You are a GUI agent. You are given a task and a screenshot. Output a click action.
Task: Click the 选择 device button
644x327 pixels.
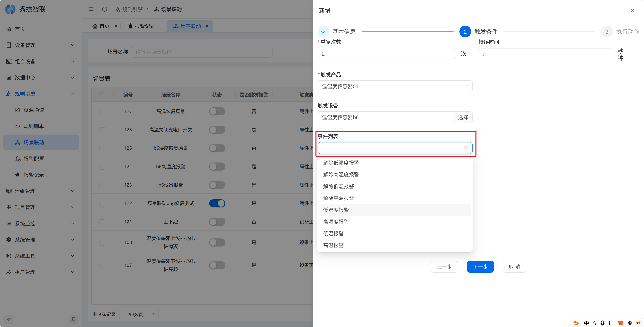click(x=463, y=117)
